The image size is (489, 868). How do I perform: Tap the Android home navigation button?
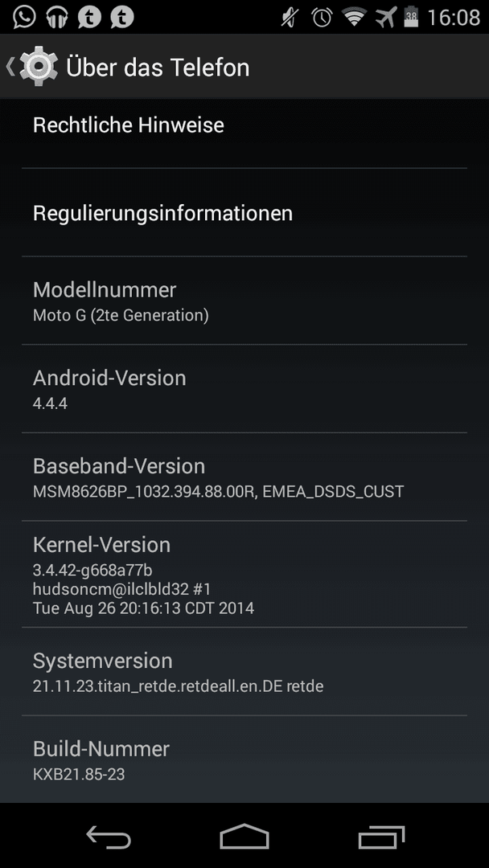244,837
